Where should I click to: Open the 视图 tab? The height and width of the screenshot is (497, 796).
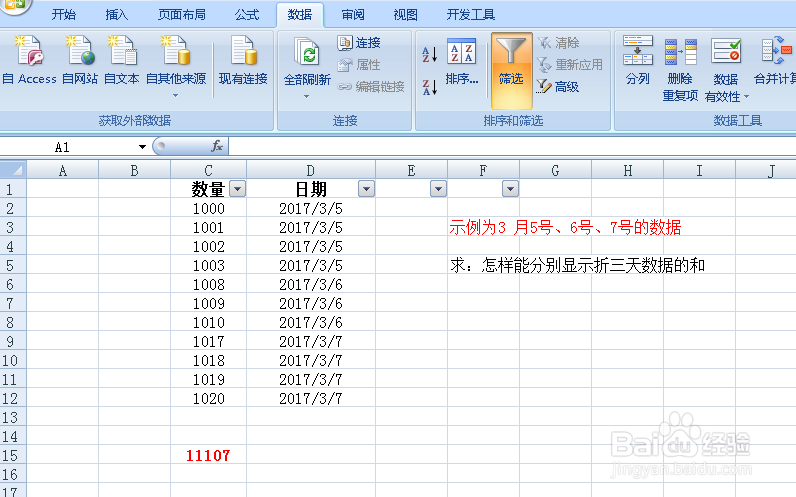point(406,15)
